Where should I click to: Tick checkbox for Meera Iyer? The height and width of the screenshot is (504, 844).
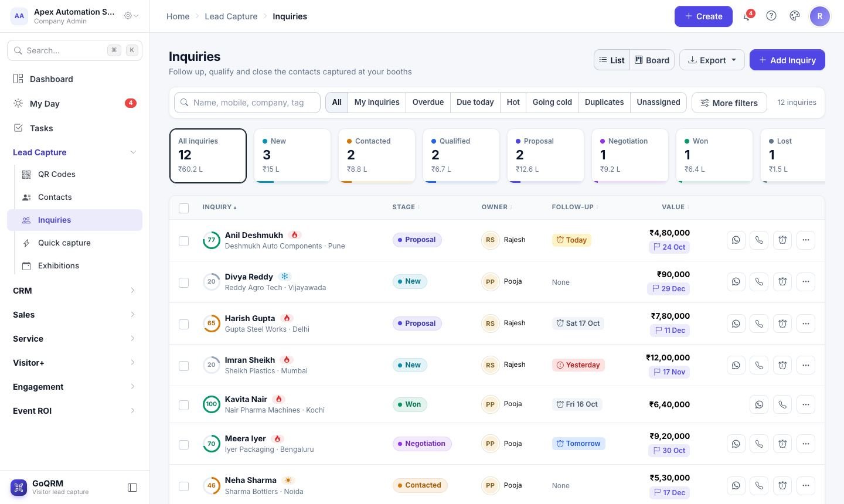[184, 445]
